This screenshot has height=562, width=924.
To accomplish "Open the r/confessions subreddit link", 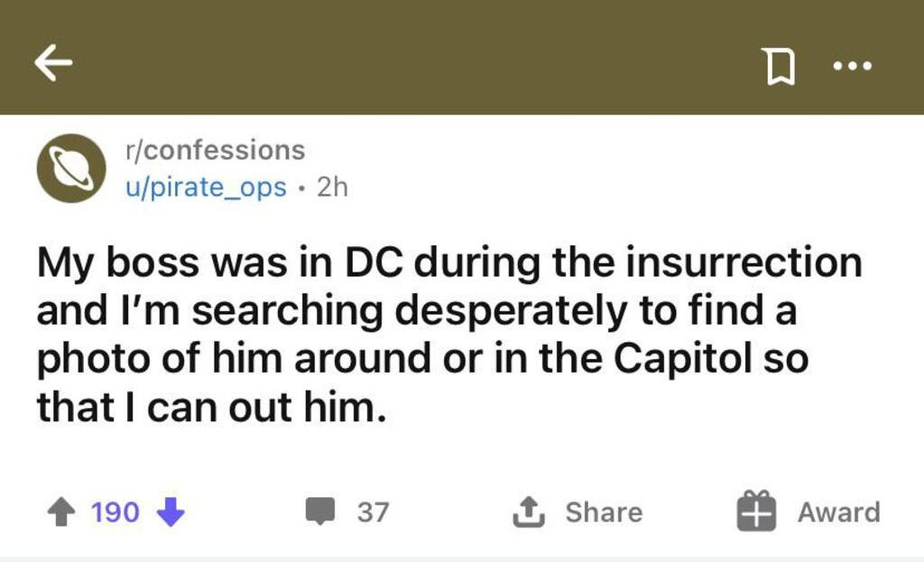I will [x=215, y=150].
